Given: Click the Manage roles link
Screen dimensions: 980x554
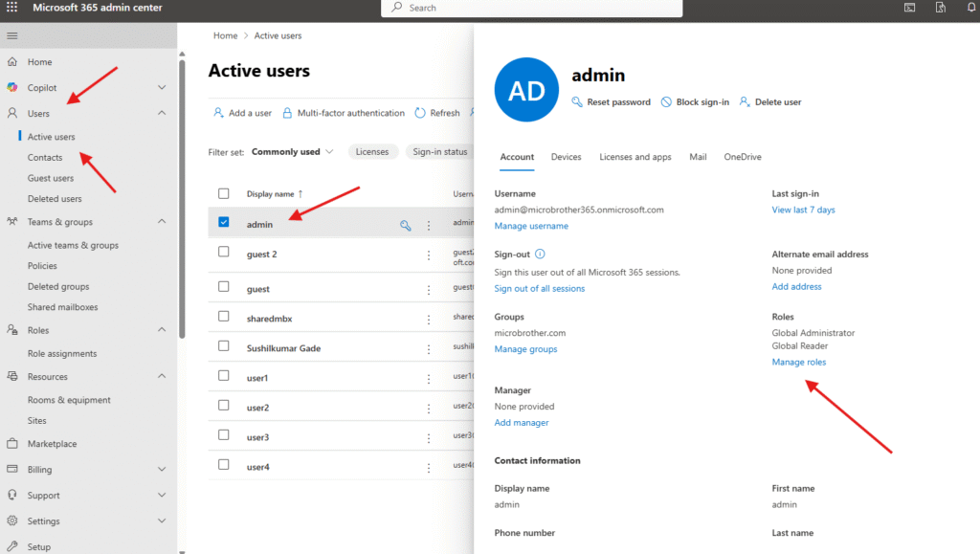Looking at the screenshot, I should point(798,362).
